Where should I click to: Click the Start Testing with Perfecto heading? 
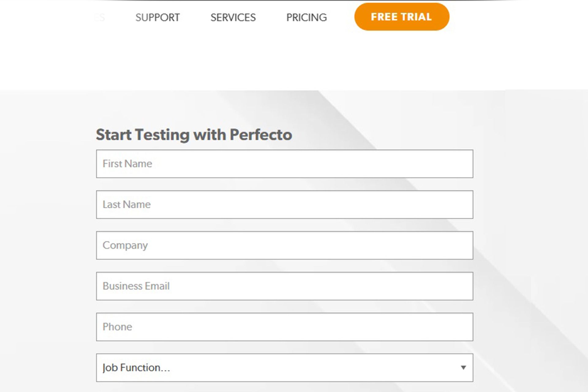(x=194, y=135)
